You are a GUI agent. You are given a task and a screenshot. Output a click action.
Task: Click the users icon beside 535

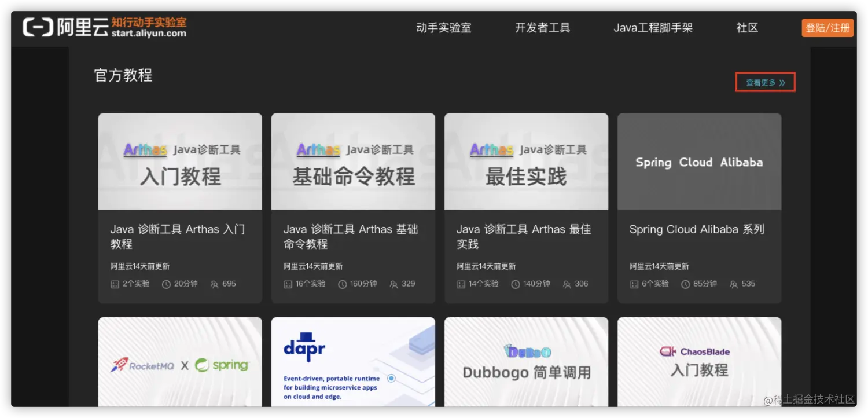(734, 284)
